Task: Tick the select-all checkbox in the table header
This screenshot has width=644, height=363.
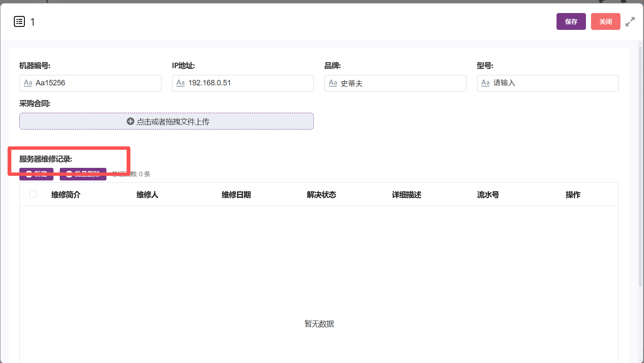Action: pos(33,194)
